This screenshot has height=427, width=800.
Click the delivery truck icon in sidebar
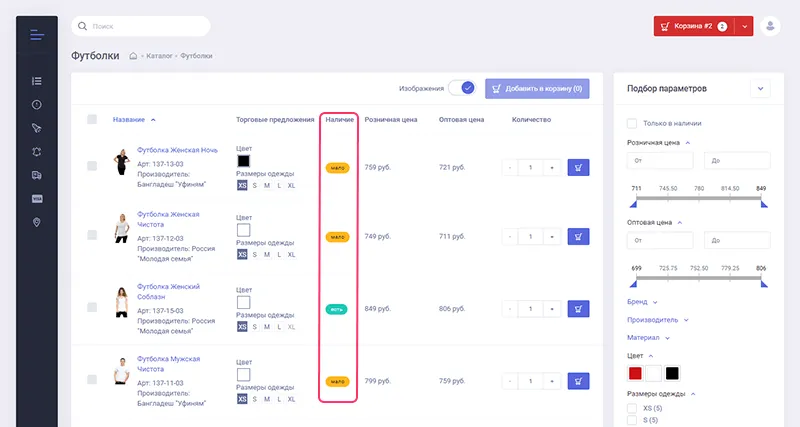(37, 175)
